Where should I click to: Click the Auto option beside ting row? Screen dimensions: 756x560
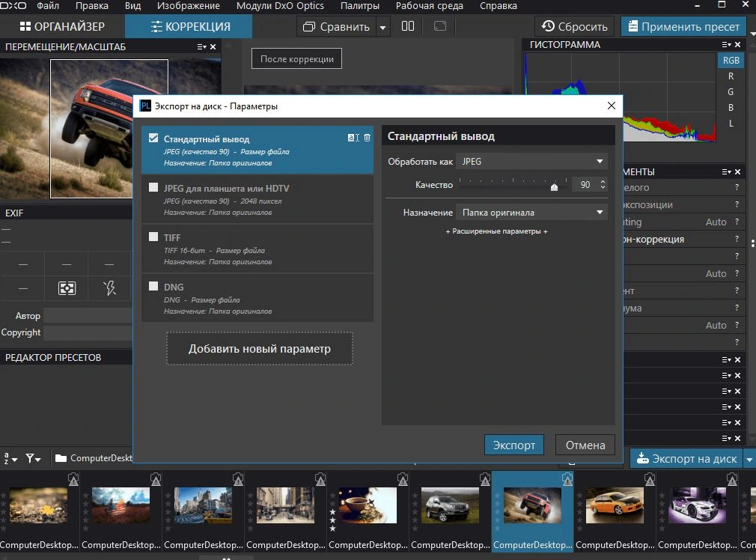[716, 222]
